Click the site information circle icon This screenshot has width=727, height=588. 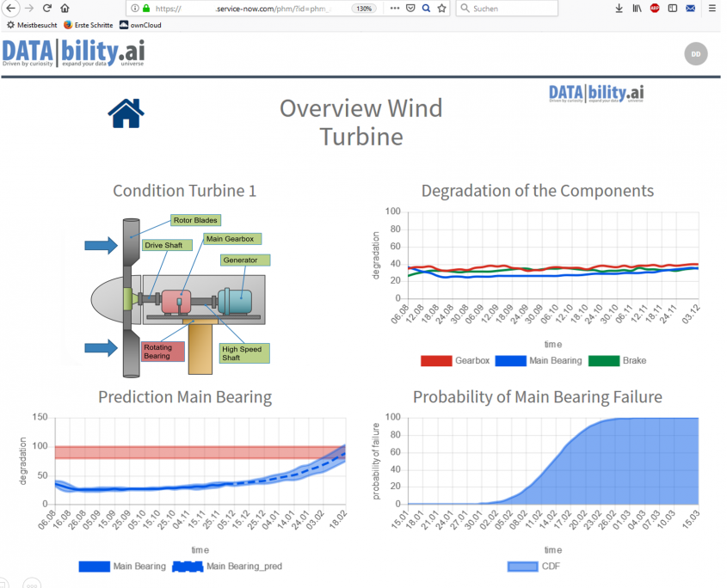click(x=135, y=9)
